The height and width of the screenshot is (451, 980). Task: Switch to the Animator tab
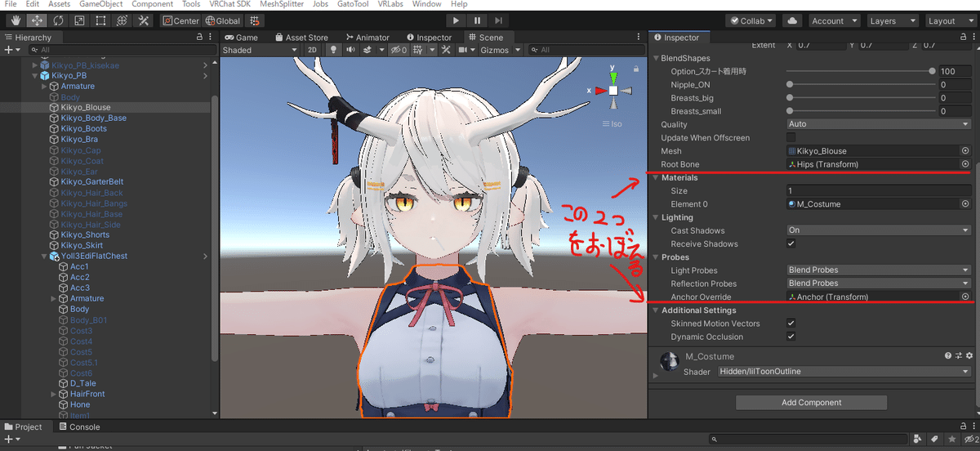pos(367,37)
